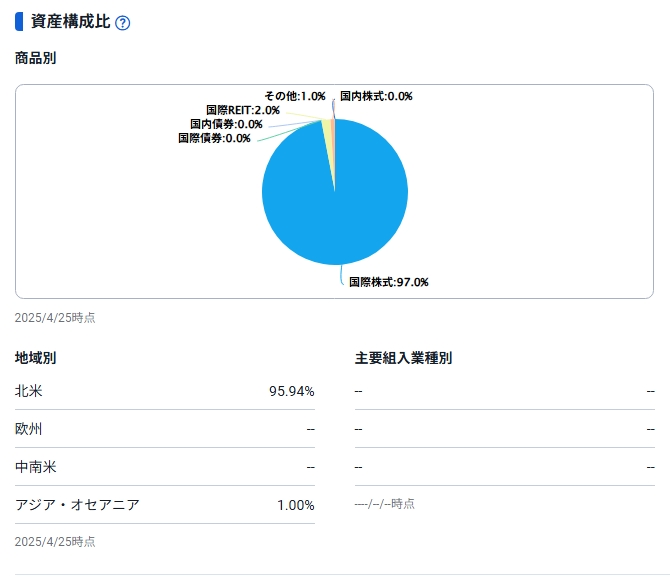Click the 地域別 table heading
Image resolution: width=670 pixels, height=583 pixels.
point(35,357)
